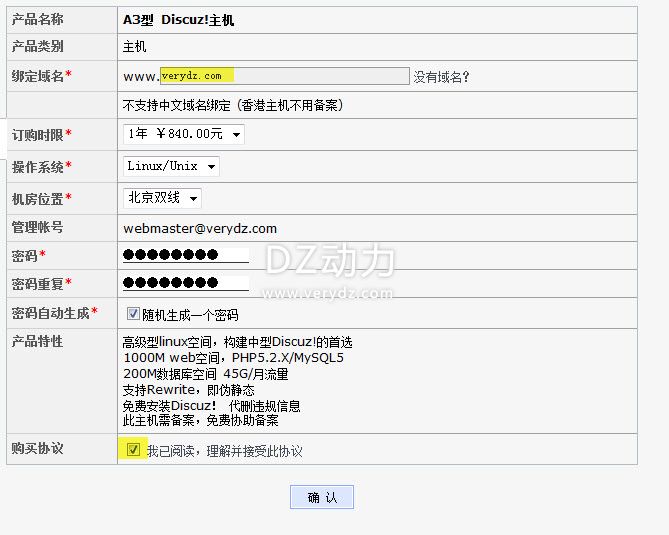Screen dimensions: 669x535
Task: Click the webmaster@verydz.com admin account text
Action: coord(200,228)
